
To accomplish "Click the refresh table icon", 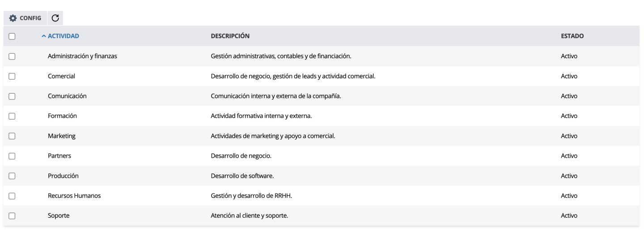I will click(55, 18).
